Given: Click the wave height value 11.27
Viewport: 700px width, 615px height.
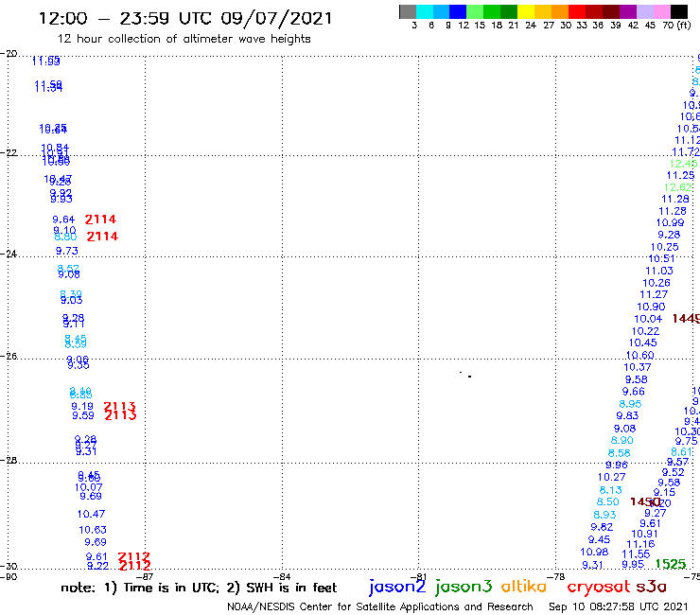Looking at the screenshot, I should (654, 295).
